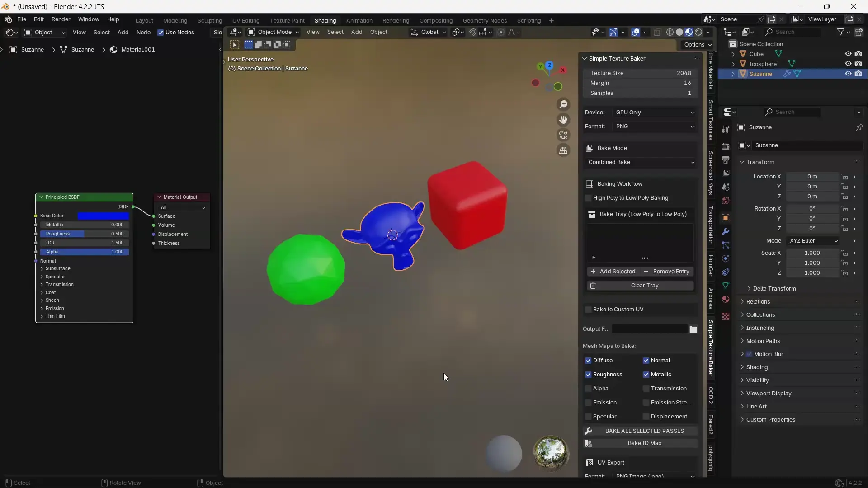
Task: Select rendered viewport shading sphere icon
Action: pos(699,32)
